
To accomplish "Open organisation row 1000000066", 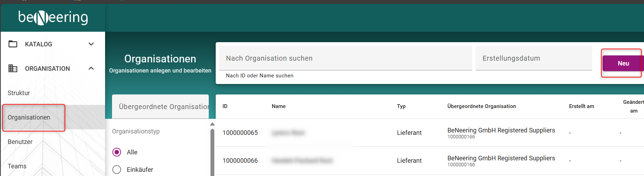I will 240,161.
